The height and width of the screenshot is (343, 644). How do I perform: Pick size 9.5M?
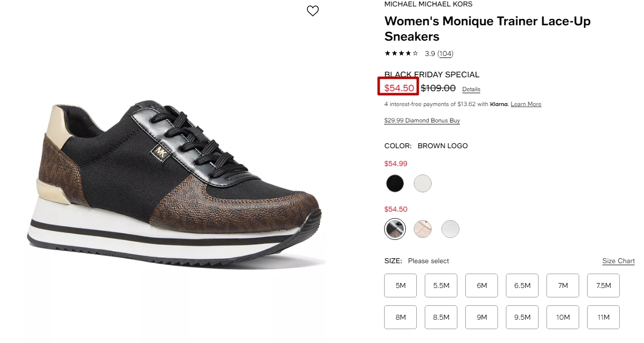pyautogui.click(x=522, y=317)
